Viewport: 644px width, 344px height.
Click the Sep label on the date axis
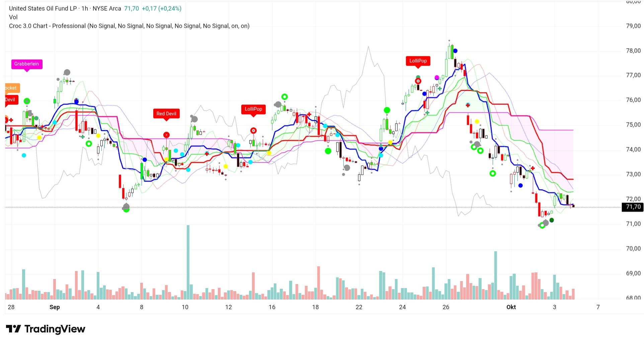[x=55, y=307]
